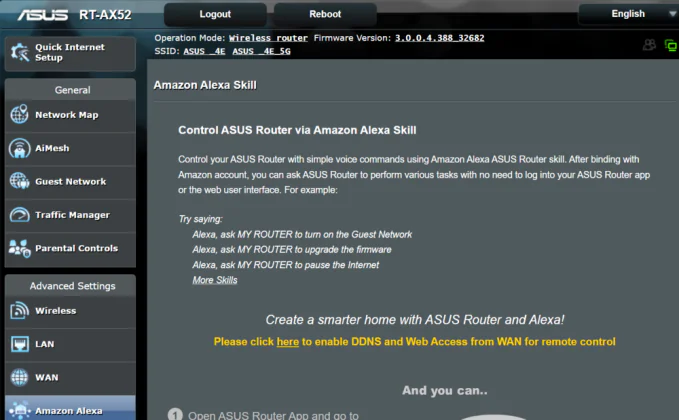Click 'upgrade the firmware' example line
This screenshot has width=679, height=420.
coord(292,249)
